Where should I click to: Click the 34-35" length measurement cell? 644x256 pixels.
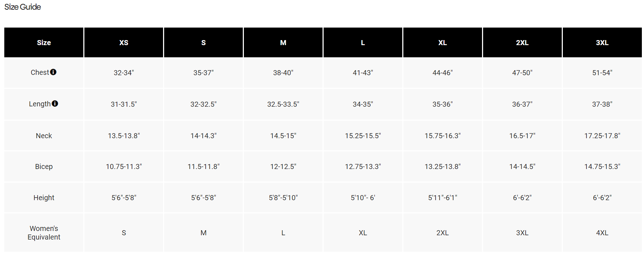pos(363,104)
